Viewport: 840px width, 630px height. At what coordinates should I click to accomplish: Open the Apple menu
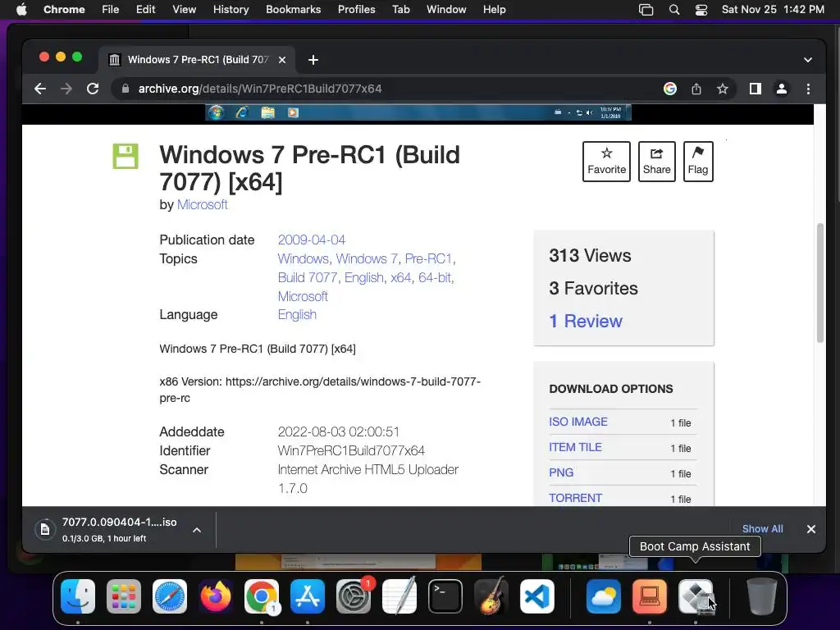click(x=21, y=9)
